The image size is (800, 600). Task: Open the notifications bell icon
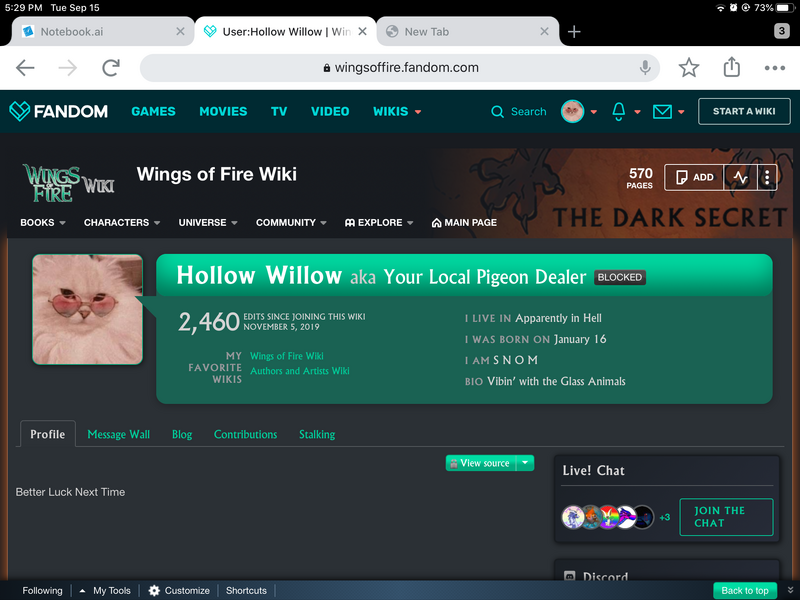pos(618,111)
